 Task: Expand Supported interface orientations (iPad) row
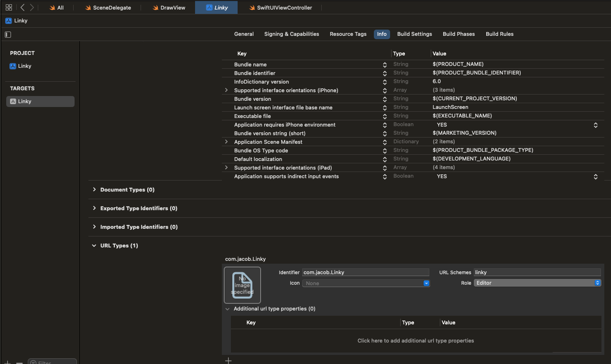click(x=227, y=168)
